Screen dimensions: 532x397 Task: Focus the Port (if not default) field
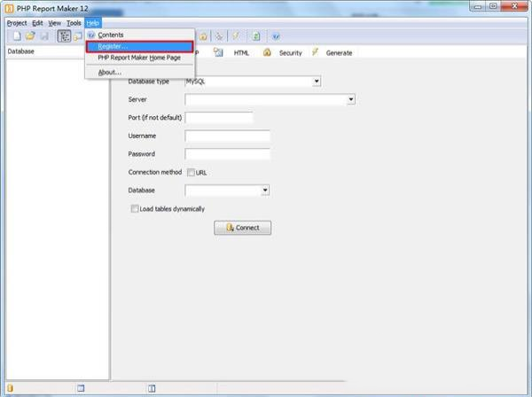point(219,118)
